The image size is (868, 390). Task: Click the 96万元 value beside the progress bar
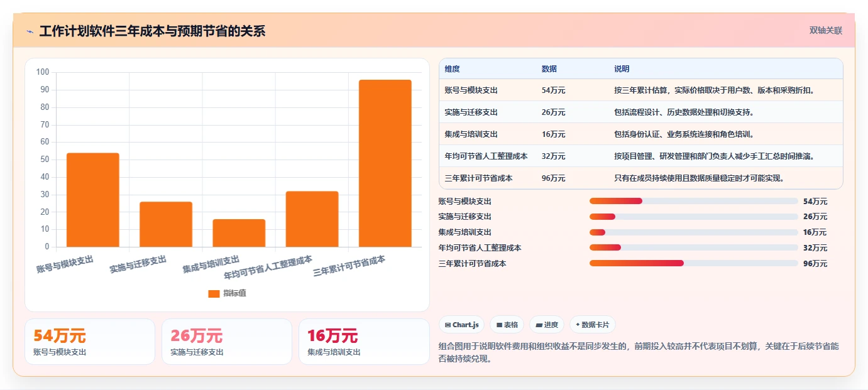pos(815,264)
